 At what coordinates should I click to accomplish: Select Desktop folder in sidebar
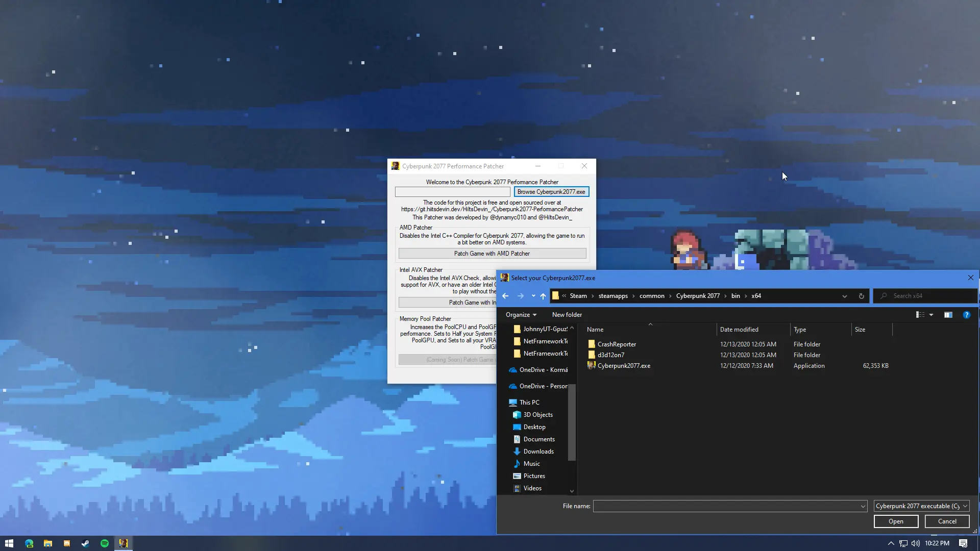[534, 427]
